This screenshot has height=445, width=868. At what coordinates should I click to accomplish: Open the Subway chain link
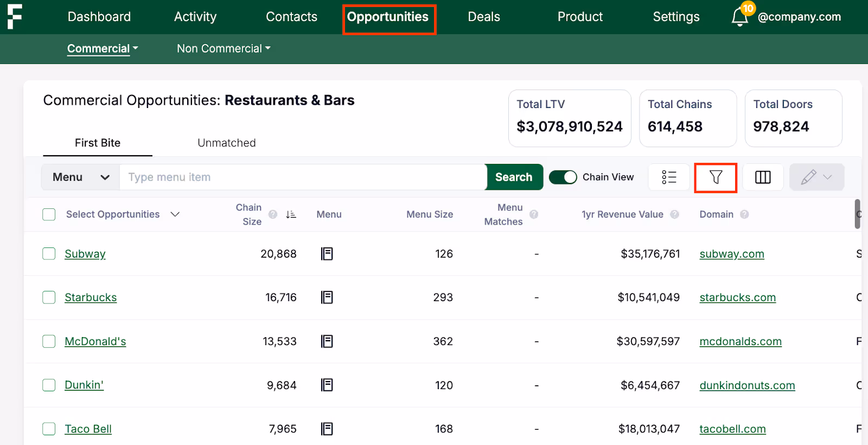85,254
